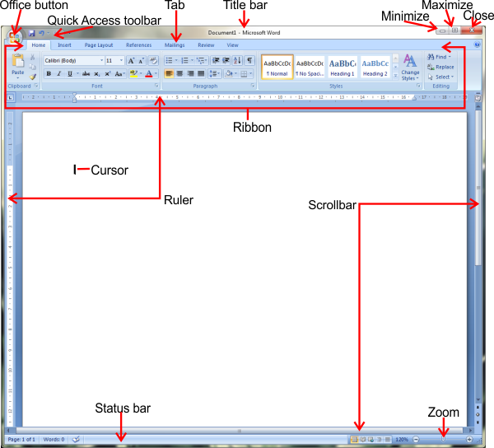Click the proofing check icon in status bar
Viewport: 494px width, 448px height.
click(76, 439)
